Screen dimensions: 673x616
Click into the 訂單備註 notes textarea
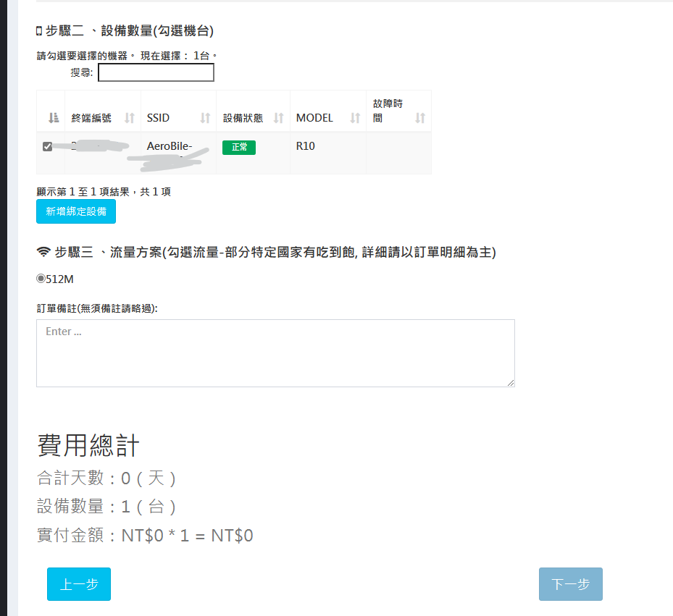pos(275,353)
